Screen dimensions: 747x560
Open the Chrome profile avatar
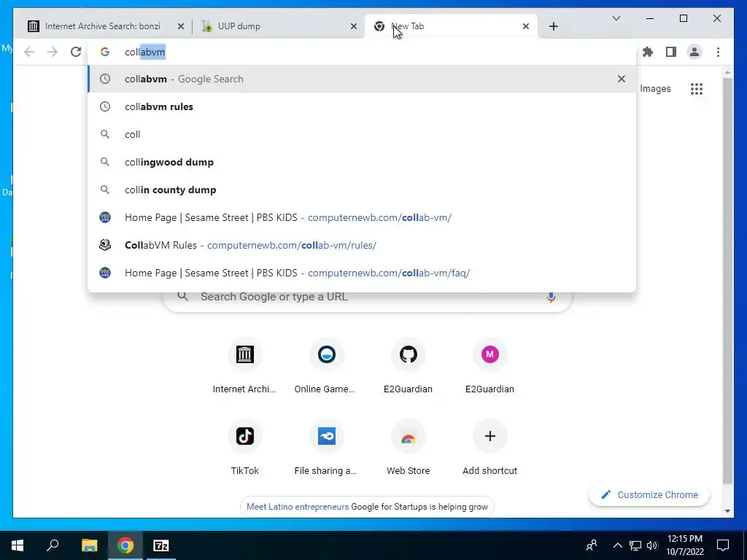(x=694, y=52)
